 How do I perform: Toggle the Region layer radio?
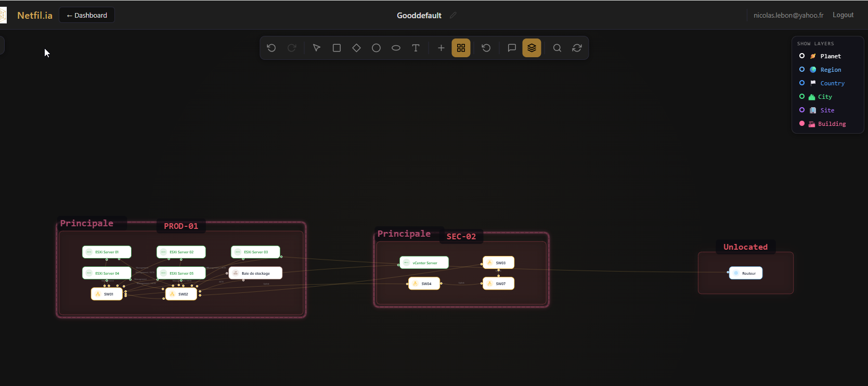(802, 69)
